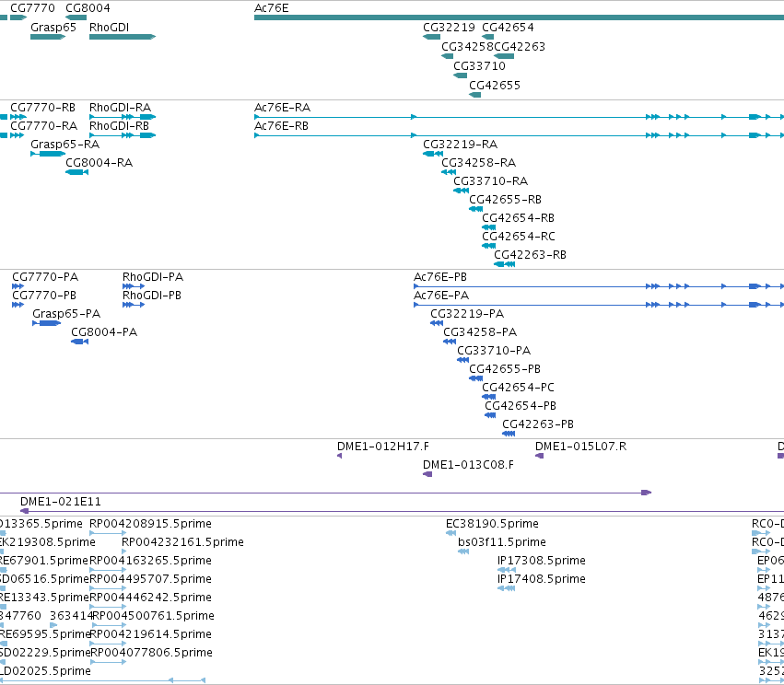Select transcript CG7770-RA
The image size is (784, 685).
coord(43,126)
